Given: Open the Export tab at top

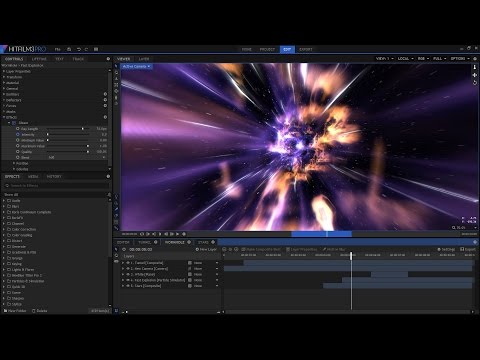Looking at the screenshot, I should click(x=306, y=49).
